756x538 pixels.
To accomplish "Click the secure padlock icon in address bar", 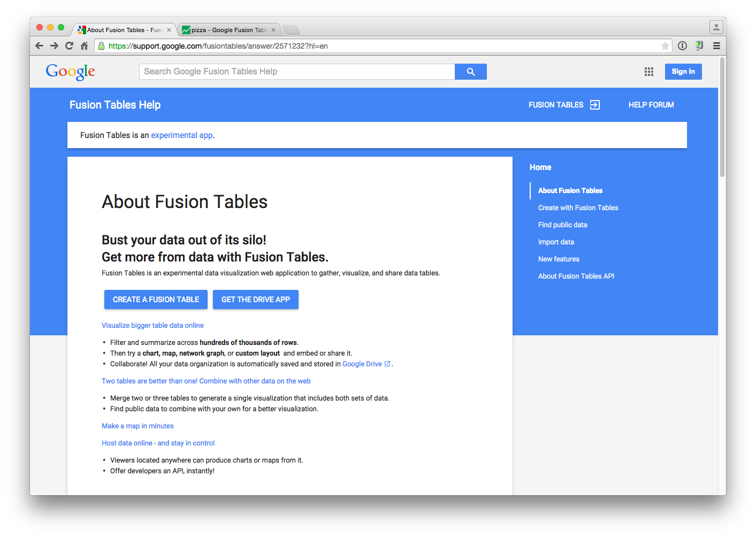I will coord(102,46).
